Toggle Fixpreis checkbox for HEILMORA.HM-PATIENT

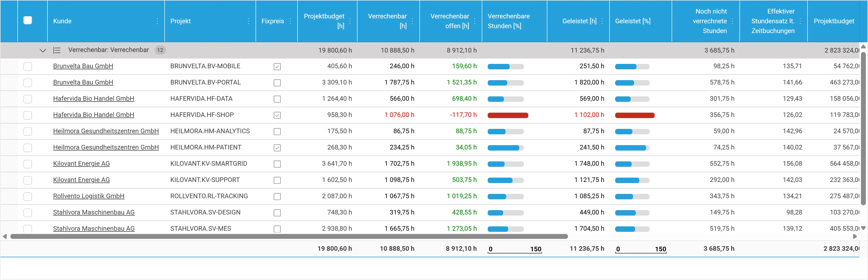pos(277,148)
